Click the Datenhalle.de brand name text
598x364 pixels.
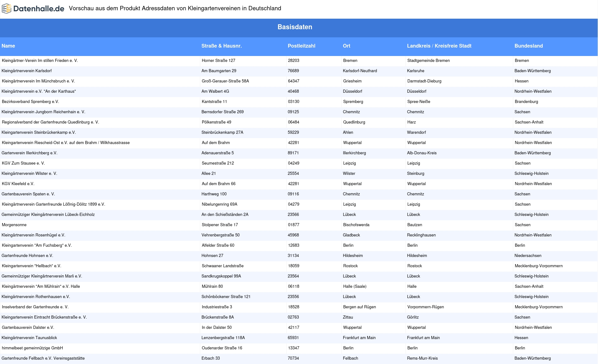pos(39,9)
